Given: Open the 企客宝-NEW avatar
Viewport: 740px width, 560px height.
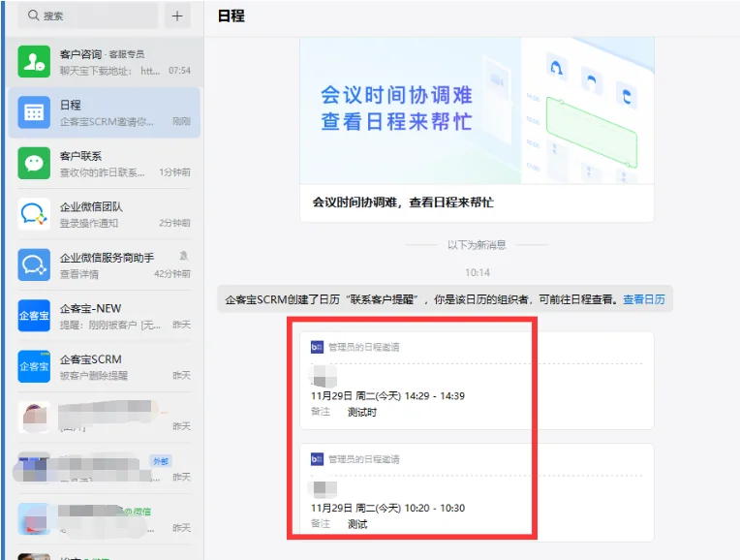Looking at the screenshot, I should click(34, 316).
